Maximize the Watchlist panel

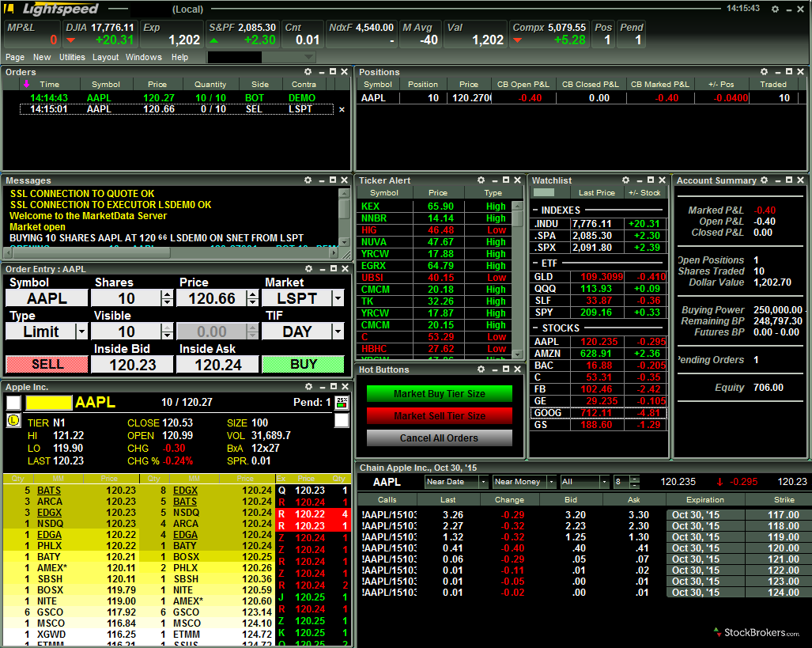pyautogui.click(x=651, y=180)
